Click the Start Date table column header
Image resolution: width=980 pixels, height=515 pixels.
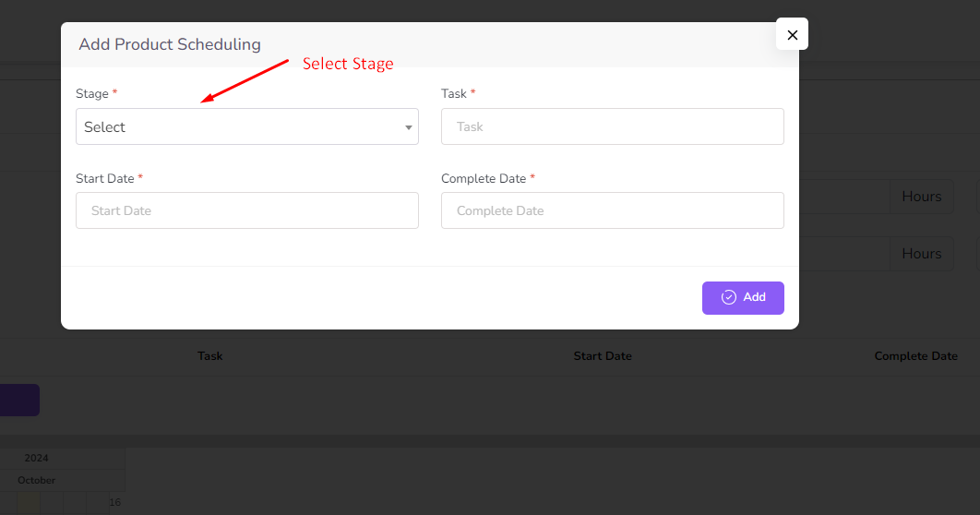click(x=602, y=356)
